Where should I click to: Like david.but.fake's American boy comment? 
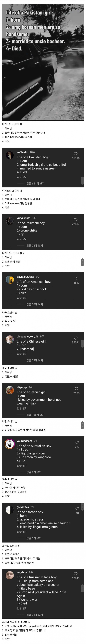pos(77,278)
